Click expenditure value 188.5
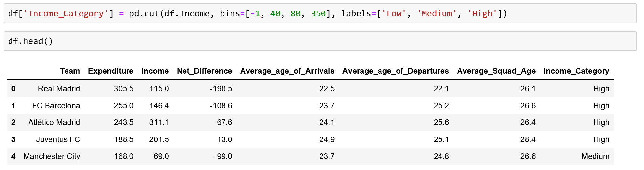 click(x=124, y=139)
